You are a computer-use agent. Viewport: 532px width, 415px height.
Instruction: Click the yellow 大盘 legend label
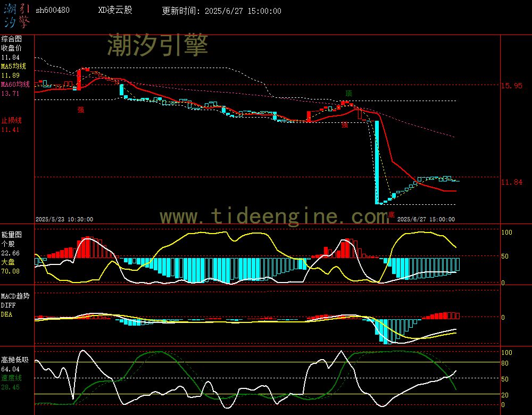coord(8,262)
